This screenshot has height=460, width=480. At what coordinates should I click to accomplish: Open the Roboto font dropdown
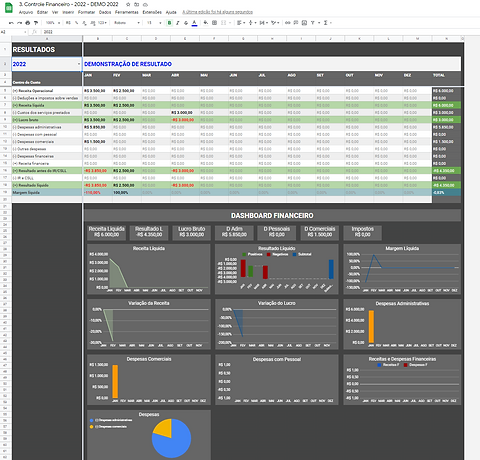pyautogui.click(x=127, y=23)
